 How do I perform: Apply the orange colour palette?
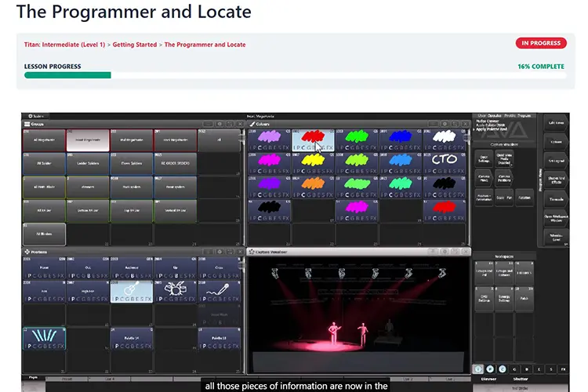point(313,187)
